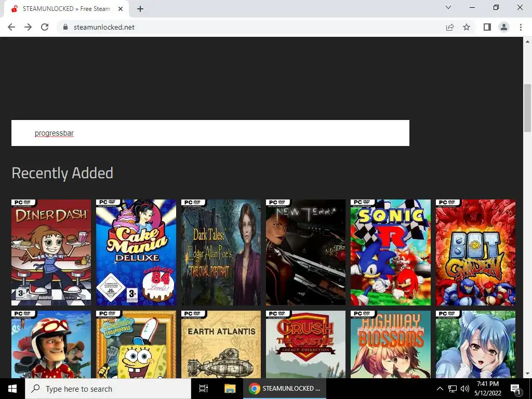The height and width of the screenshot is (399, 532).
Task: Open the Windows Start menu
Action: pyautogui.click(x=12, y=389)
